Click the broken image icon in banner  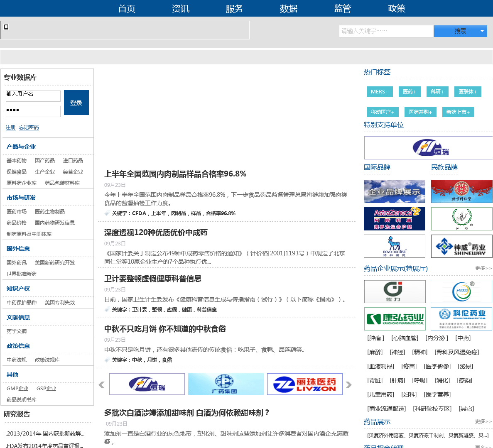tap(6, 27)
